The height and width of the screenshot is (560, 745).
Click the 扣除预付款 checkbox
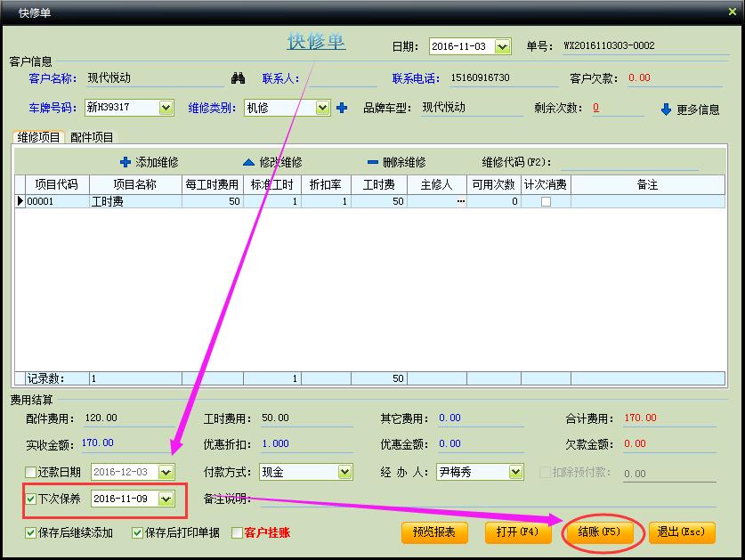(545, 472)
